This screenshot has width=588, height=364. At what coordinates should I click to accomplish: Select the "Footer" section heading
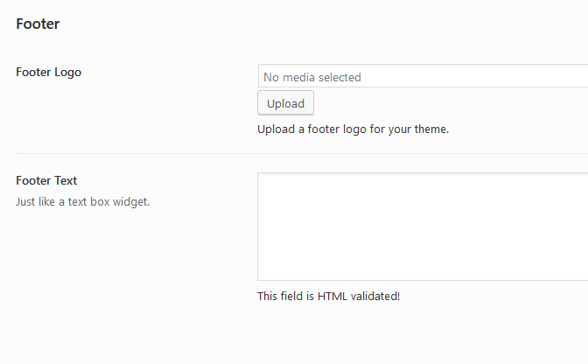(x=38, y=24)
